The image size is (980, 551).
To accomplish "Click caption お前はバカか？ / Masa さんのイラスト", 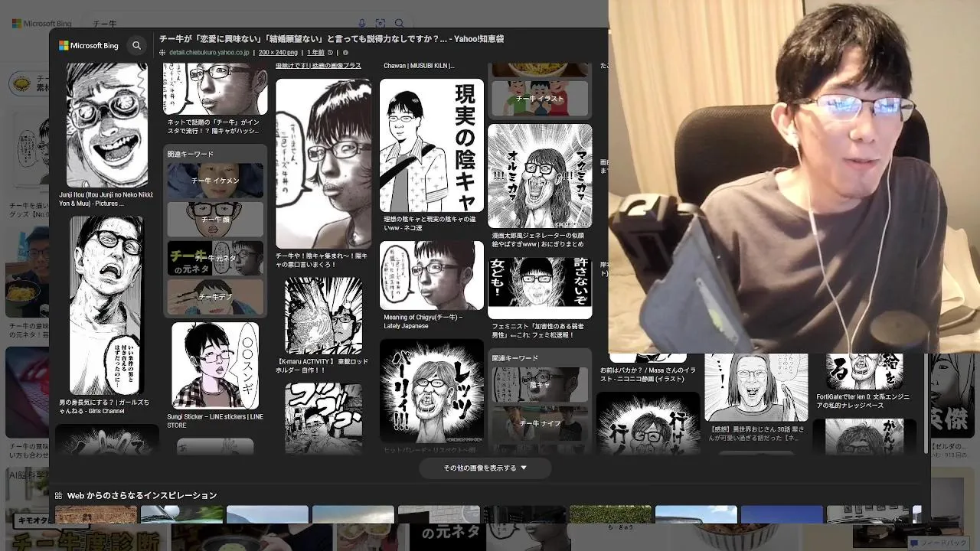I will (x=648, y=374).
